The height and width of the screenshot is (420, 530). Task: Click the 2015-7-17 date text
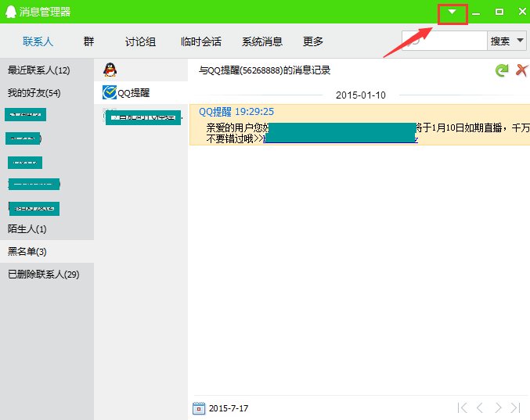click(x=229, y=408)
